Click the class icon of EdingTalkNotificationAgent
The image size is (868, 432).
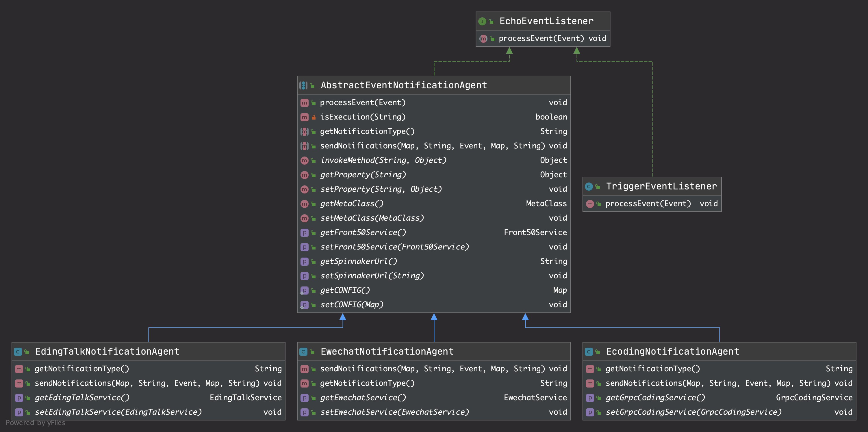(x=18, y=352)
